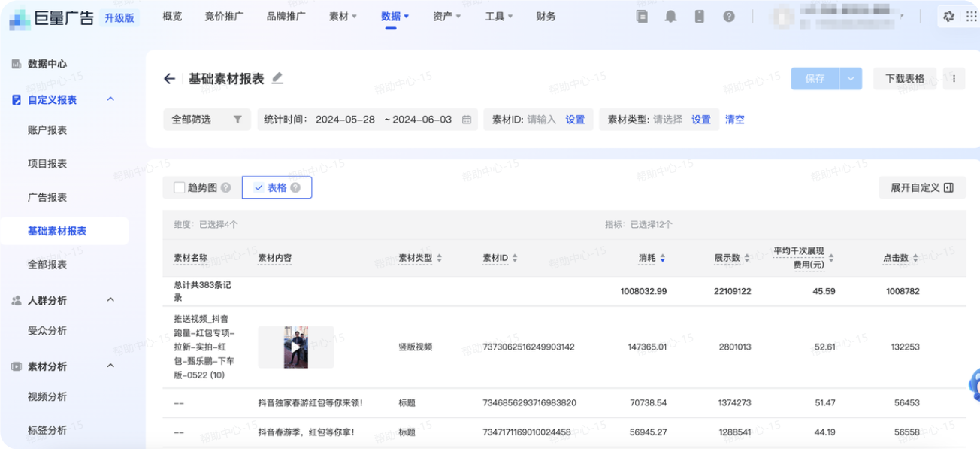
Task: Open the calendar icon in date range
Action: [x=467, y=120]
